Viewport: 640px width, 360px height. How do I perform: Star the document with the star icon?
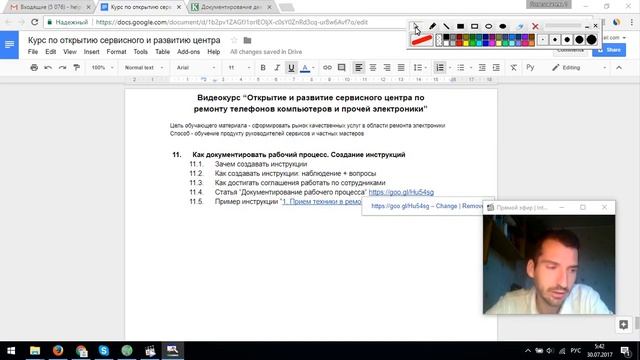point(234,40)
